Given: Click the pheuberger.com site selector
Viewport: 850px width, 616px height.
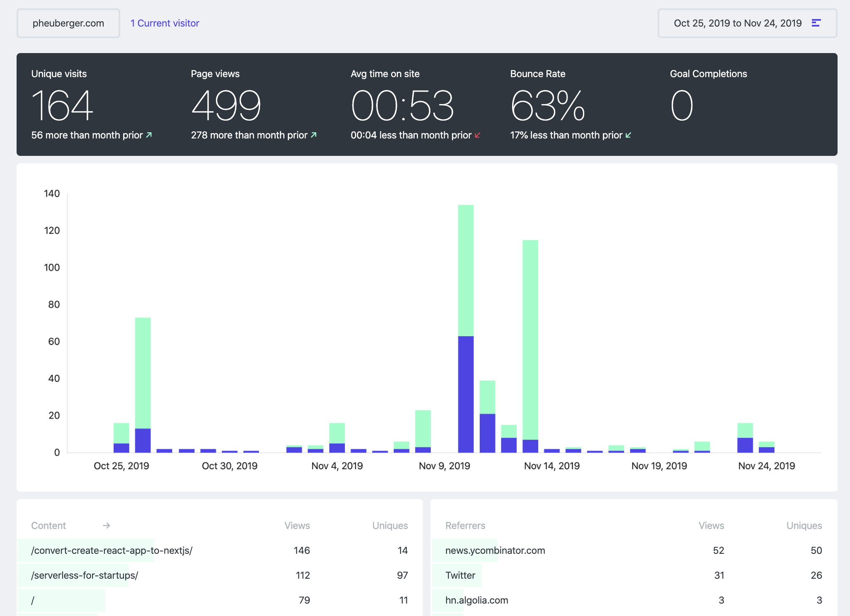Looking at the screenshot, I should (x=68, y=23).
